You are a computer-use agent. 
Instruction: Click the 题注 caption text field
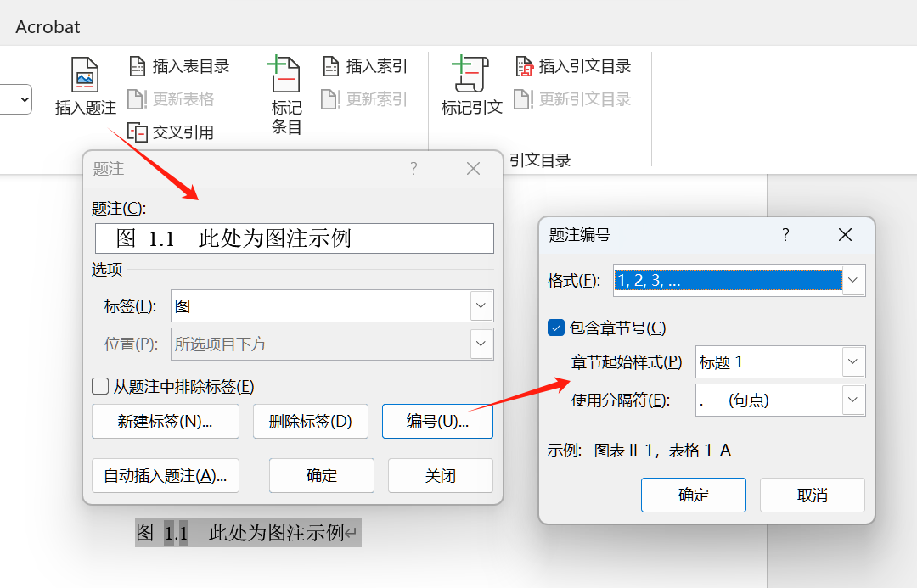coord(294,238)
